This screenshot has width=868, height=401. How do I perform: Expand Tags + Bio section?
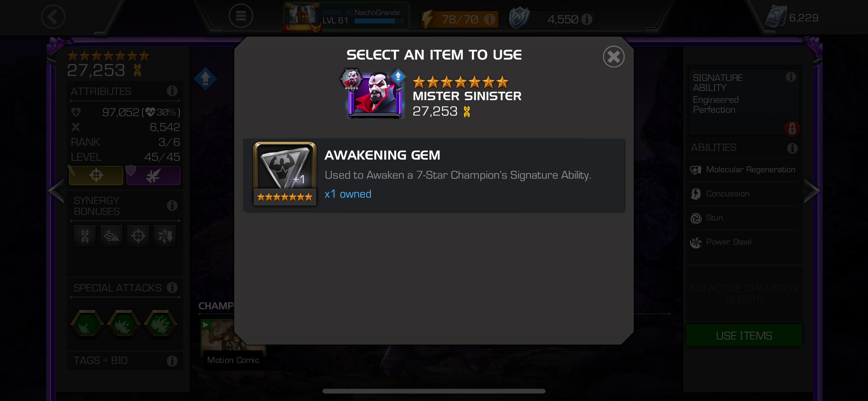(125, 361)
